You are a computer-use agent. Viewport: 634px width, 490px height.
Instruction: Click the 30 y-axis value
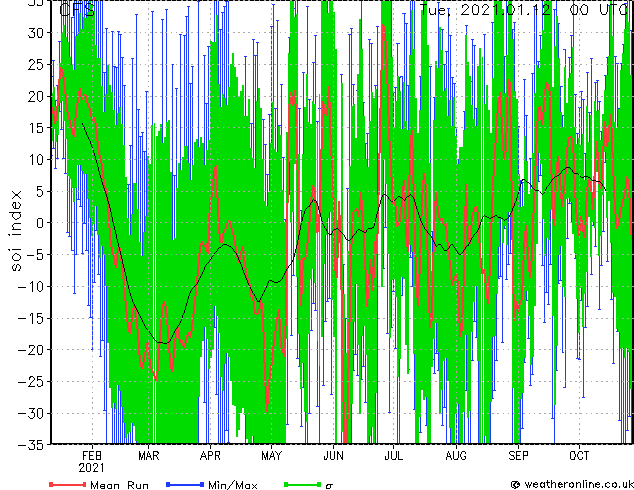point(36,33)
